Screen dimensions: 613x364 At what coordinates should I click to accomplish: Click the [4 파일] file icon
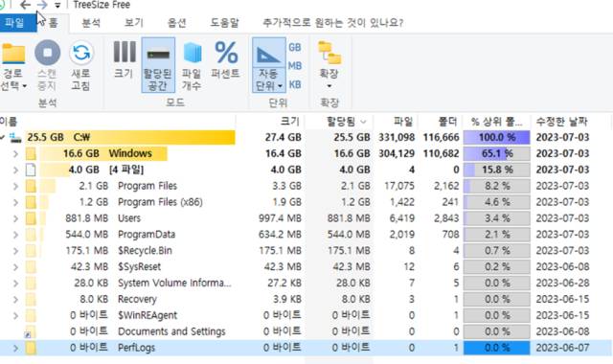[31, 170]
